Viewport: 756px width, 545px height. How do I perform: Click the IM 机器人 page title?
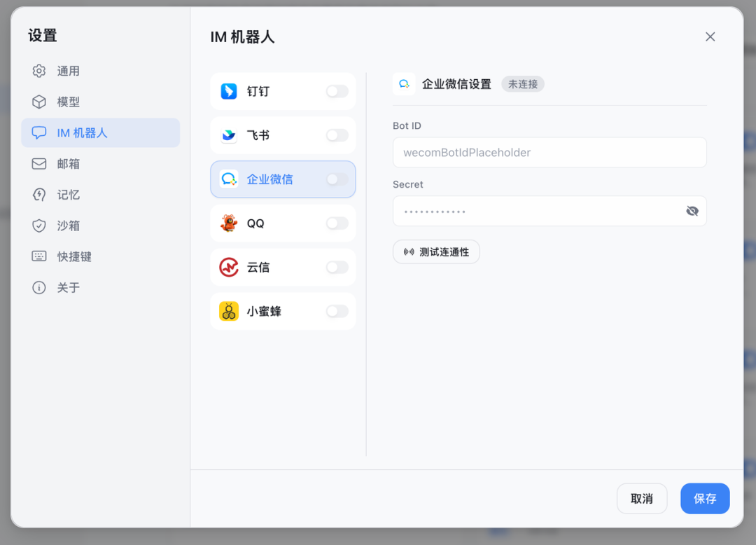[242, 36]
